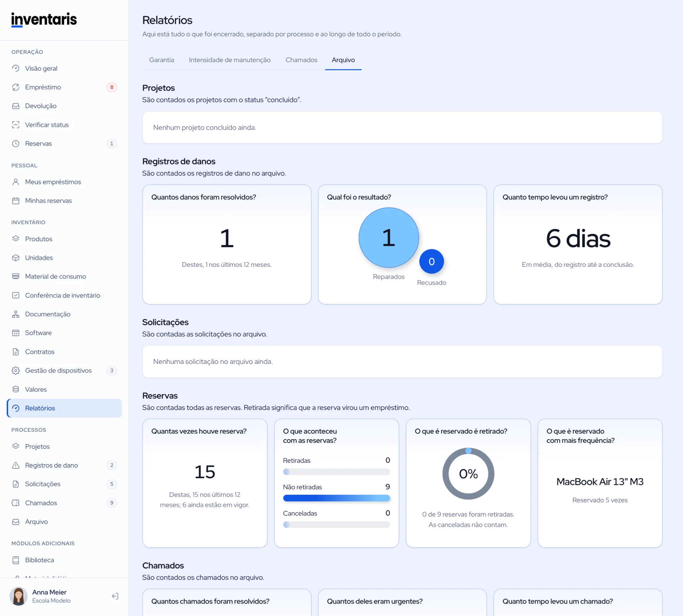The width and height of the screenshot is (683, 616).
Task: Click the Empréstimo sync icon
Action: click(16, 87)
